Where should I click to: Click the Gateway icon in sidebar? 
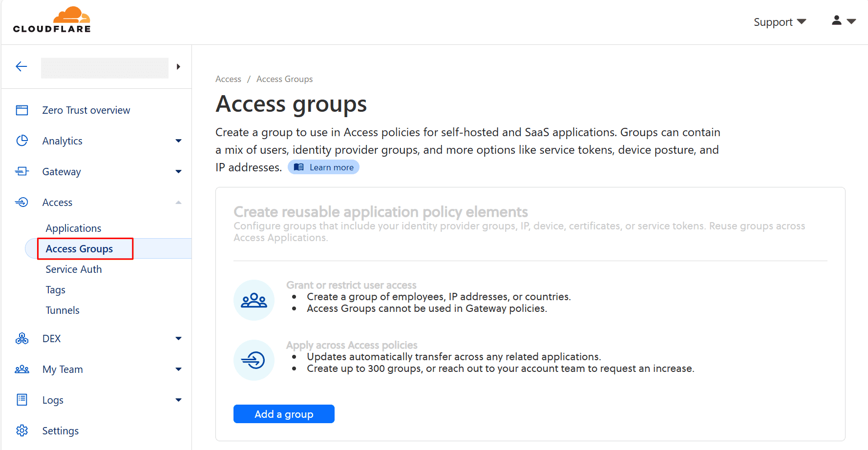22,172
